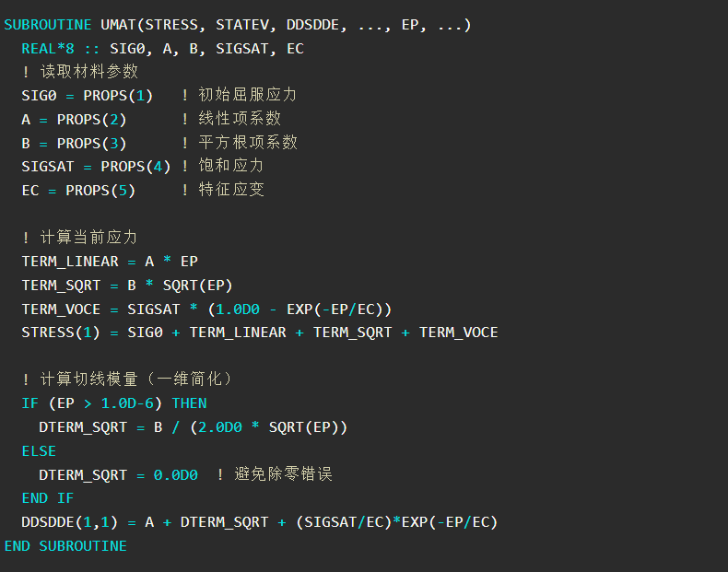Click the B = PROPS(3) assignment

pos(74,144)
